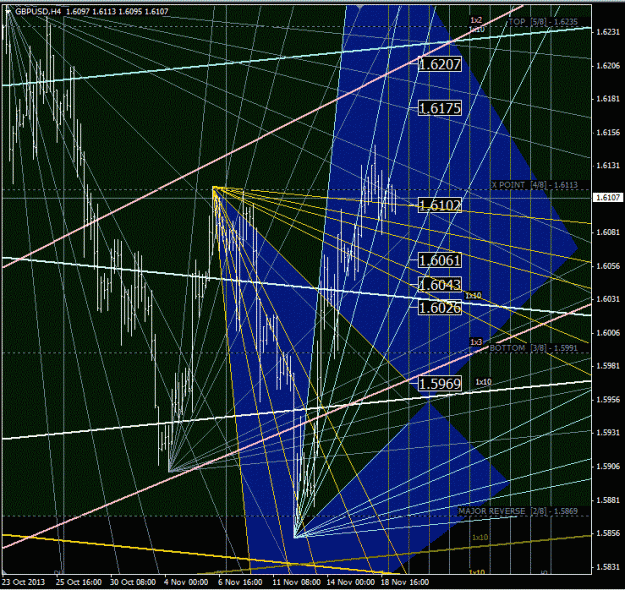Click 1.6206 on the price axis
The image size is (625, 590).
point(608,66)
